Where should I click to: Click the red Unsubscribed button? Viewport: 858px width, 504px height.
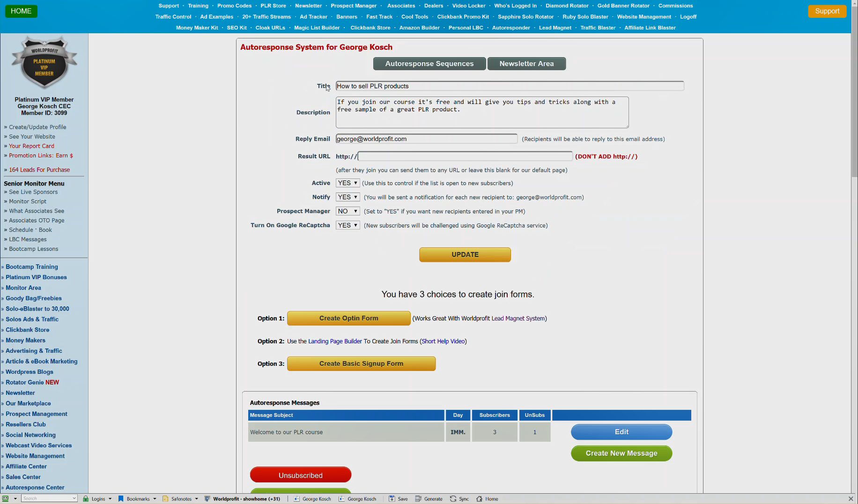pyautogui.click(x=301, y=475)
